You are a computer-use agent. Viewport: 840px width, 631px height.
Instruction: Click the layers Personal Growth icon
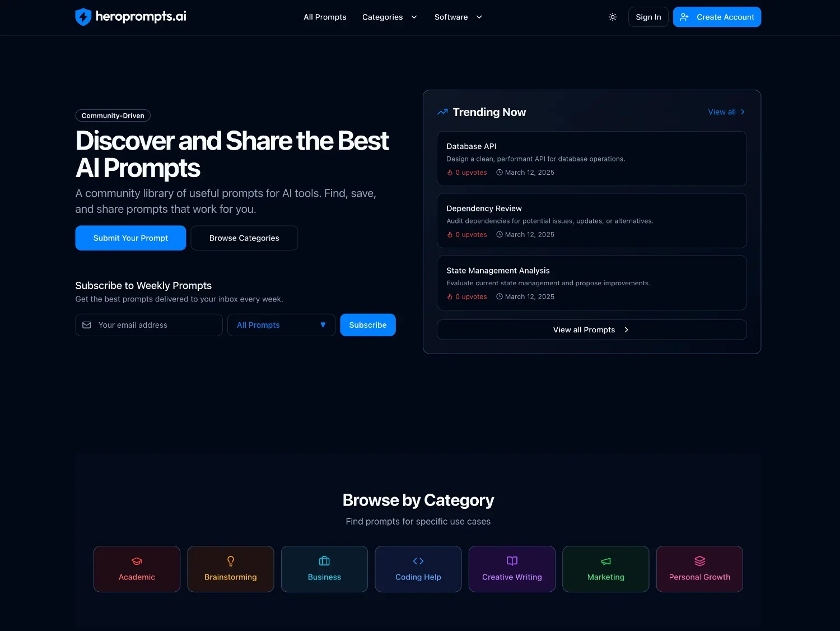click(699, 561)
